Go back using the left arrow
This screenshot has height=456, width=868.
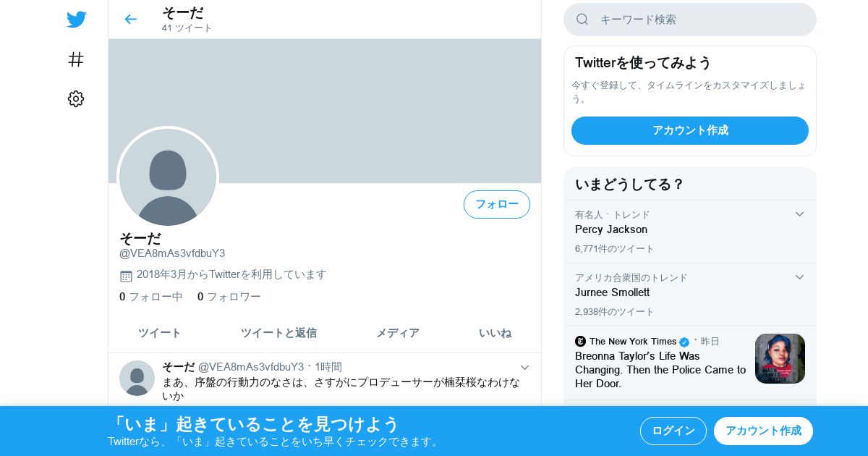130,20
